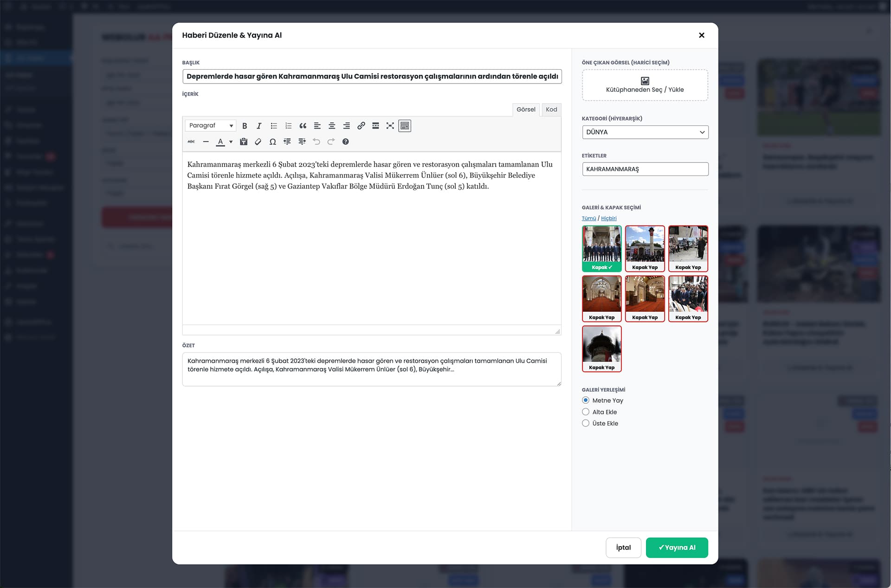
Task: Redo the last edit
Action: (331, 142)
